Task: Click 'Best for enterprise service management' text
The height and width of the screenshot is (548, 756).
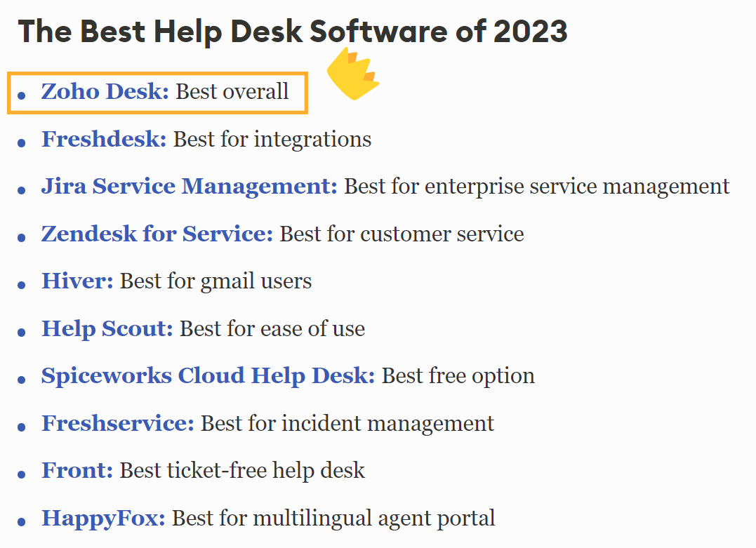Action: pos(537,187)
